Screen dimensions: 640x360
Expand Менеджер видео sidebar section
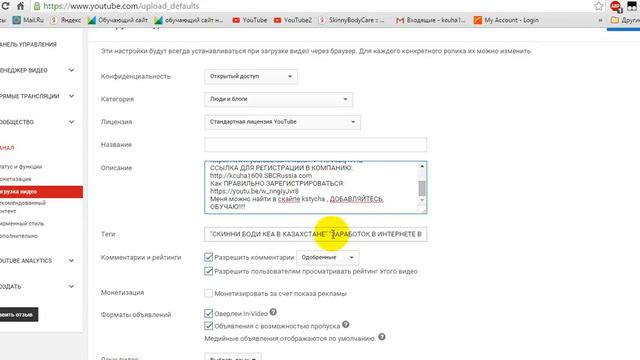[x=71, y=70]
